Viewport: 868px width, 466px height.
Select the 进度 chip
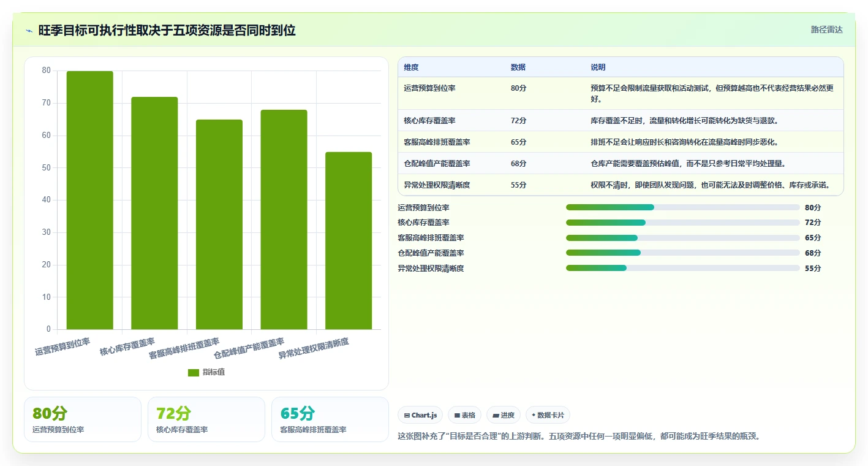coord(504,415)
